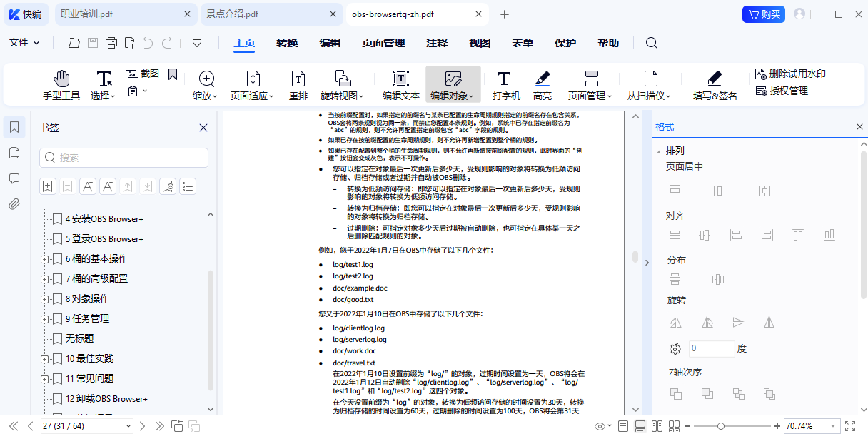The width and height of the screenshot is (868, 434).
Task: Select the 高亮 highlight tool
Action: click(542, 86)
